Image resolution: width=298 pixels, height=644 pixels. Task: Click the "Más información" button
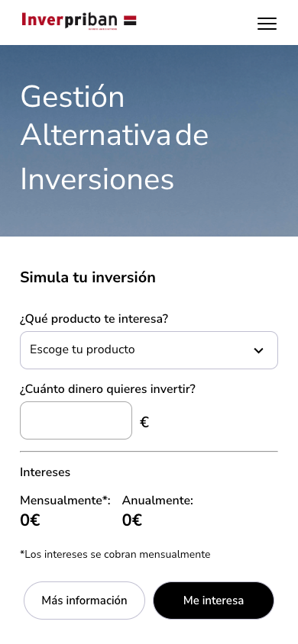coord(84,601)
